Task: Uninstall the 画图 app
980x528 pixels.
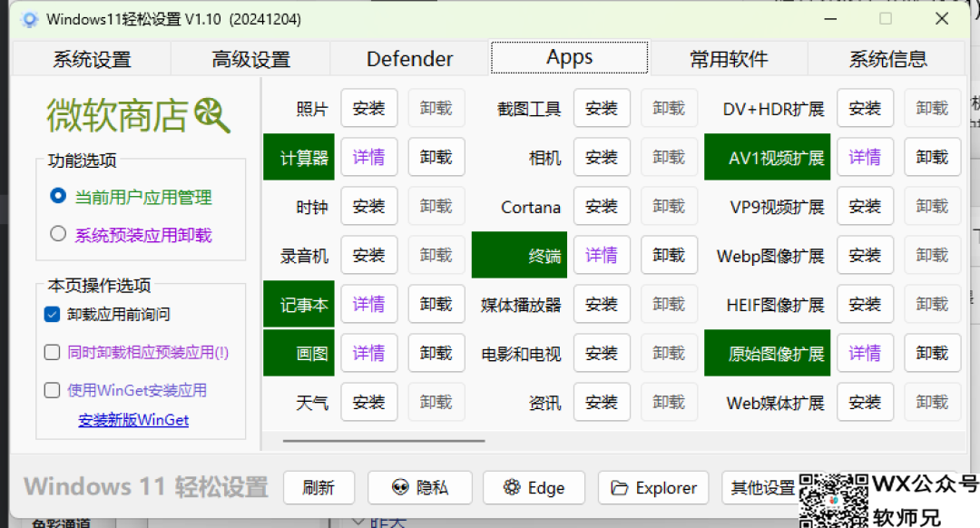Action: pyautogui.click(x=436, y=353)
